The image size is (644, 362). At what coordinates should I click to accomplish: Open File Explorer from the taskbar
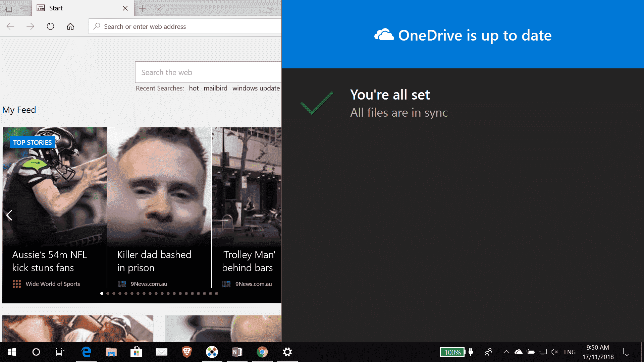pyautogui.click(x=111, y=352)
